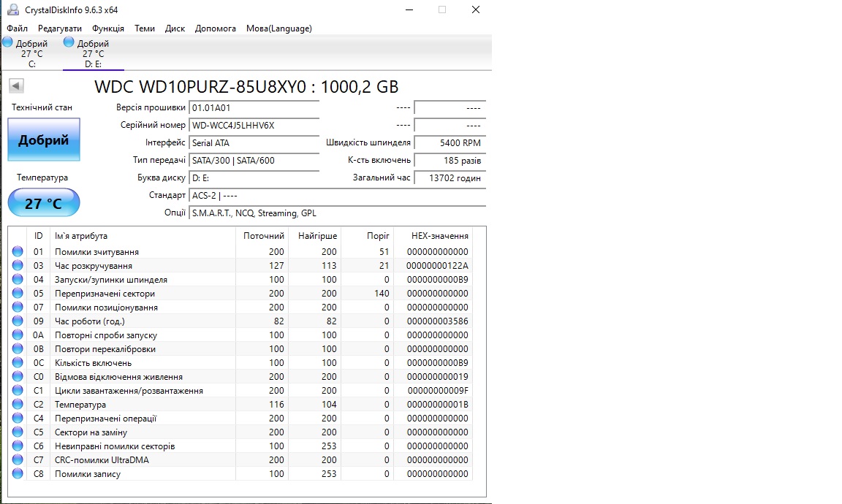Click the Добрий health status button
842x504 pixels.
click(44, 140)
